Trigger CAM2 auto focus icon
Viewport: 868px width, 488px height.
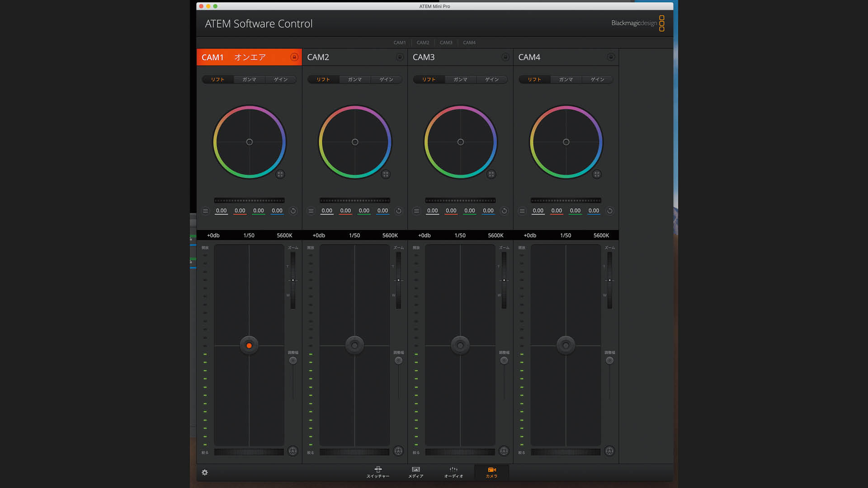(398, 451)
